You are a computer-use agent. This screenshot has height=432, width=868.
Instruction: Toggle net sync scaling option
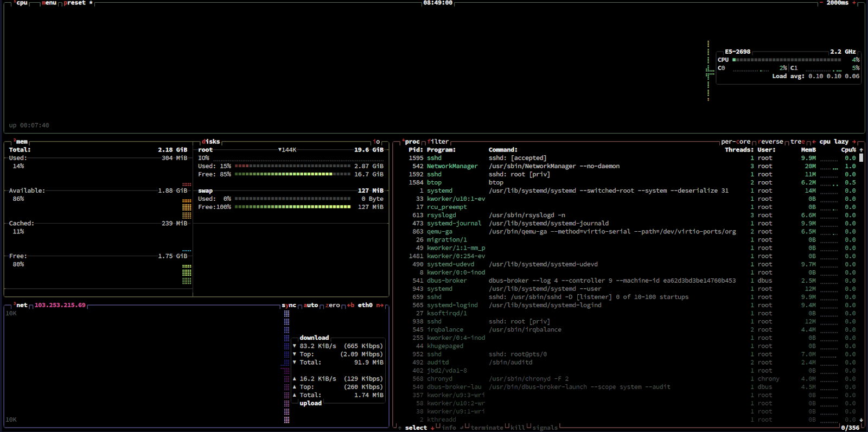pyautogui.click(x=289, y=305)
